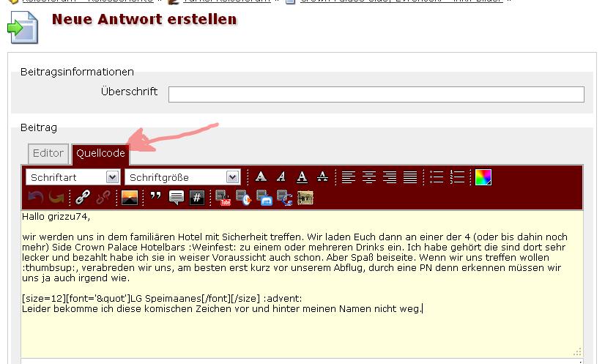The width and height of the screenshot is (605, 364).
Task: Insert an image into the post
Action: tap(130, 197)
